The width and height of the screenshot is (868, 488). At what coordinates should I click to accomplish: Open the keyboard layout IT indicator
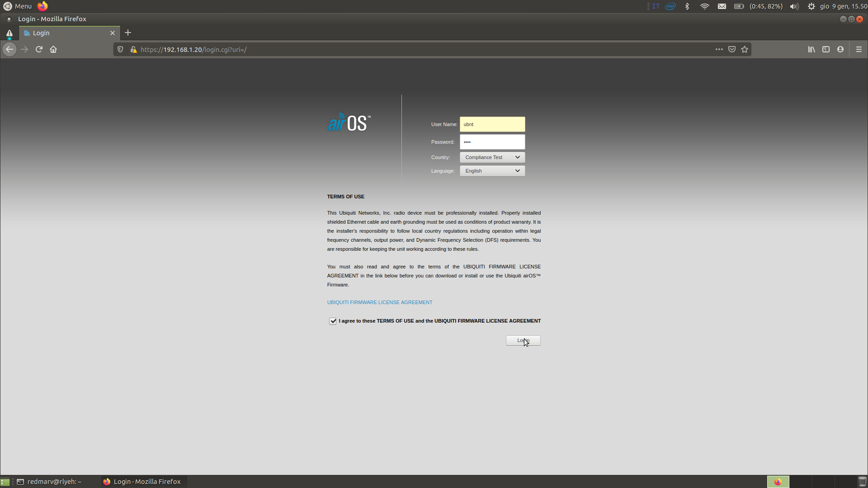point(656,6)
